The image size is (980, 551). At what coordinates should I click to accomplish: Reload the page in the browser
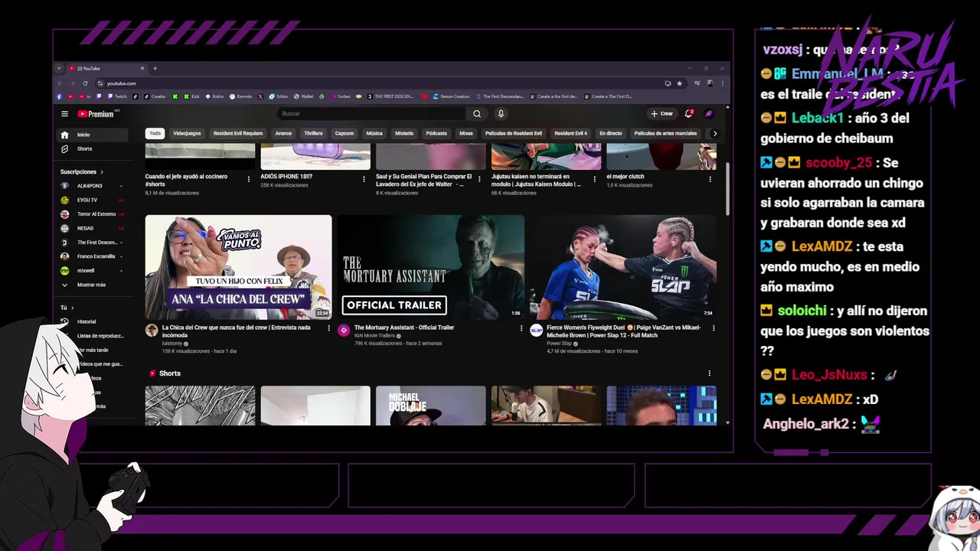click(85, 83)
